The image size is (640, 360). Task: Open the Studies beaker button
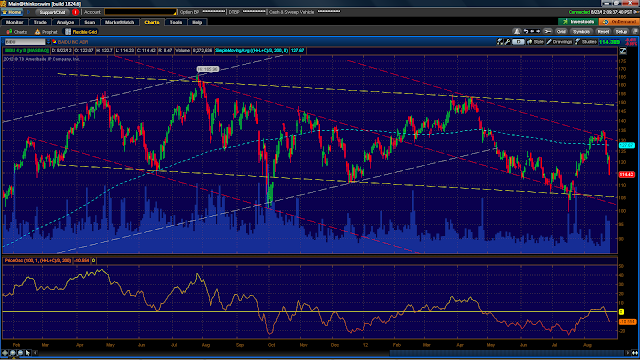pos(586,42)
